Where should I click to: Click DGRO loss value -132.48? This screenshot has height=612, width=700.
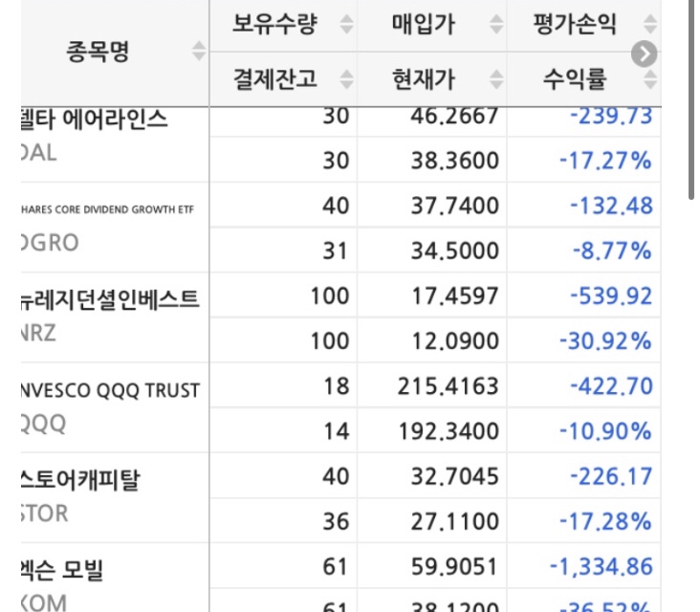point(612,206)
